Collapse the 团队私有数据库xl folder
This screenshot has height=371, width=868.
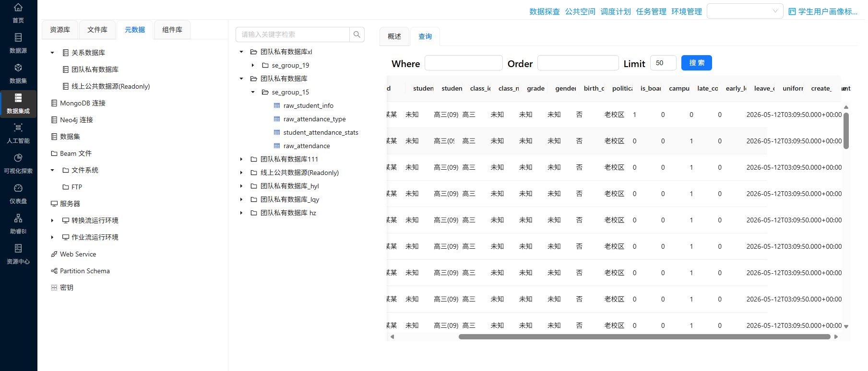click(x=241, y=52)
